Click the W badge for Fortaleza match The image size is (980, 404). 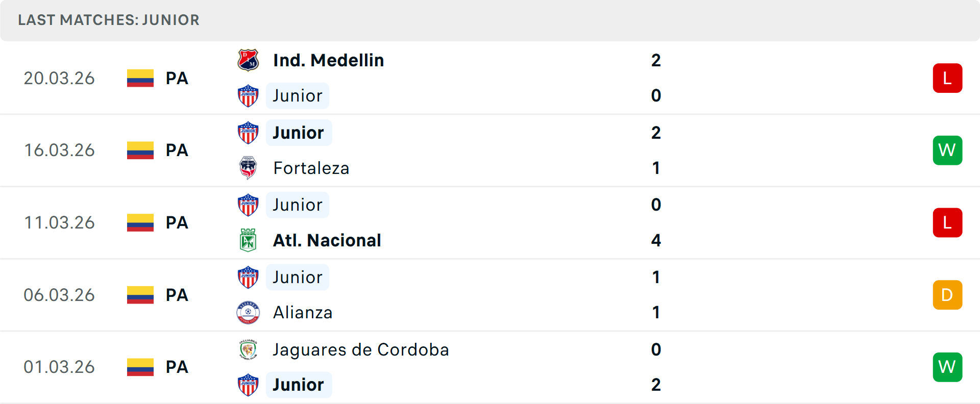(947, 150)
